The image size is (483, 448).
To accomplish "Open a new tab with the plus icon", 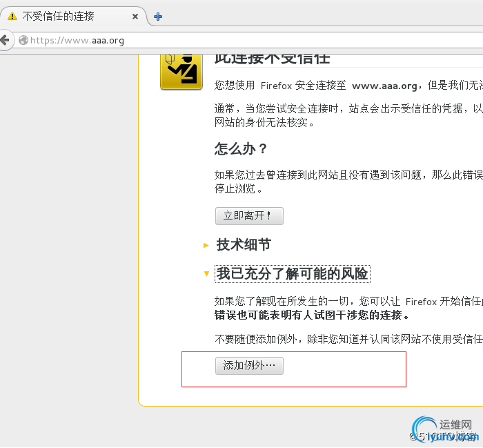I will [158, 17].
